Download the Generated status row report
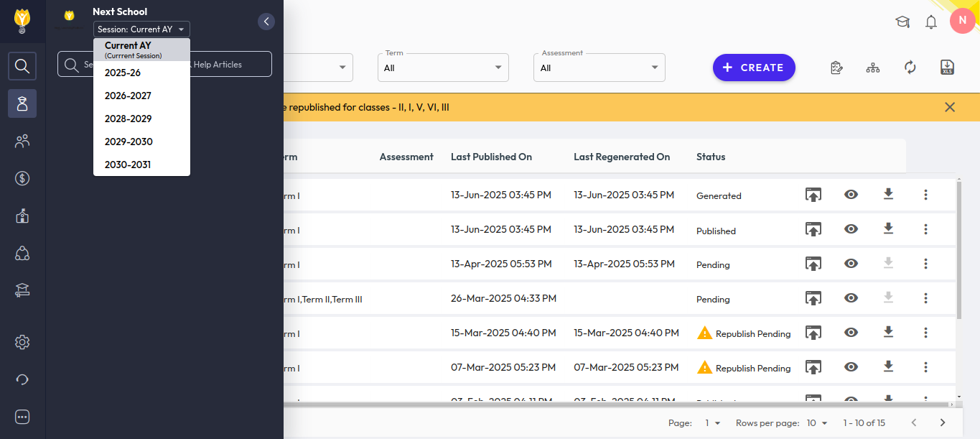Screen dimensions: 980x439 888,195
